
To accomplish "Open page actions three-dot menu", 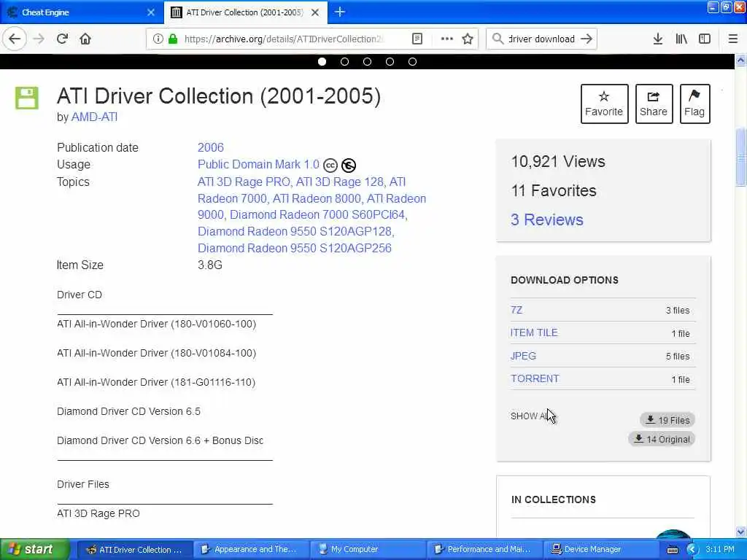I will pos(447,39).
